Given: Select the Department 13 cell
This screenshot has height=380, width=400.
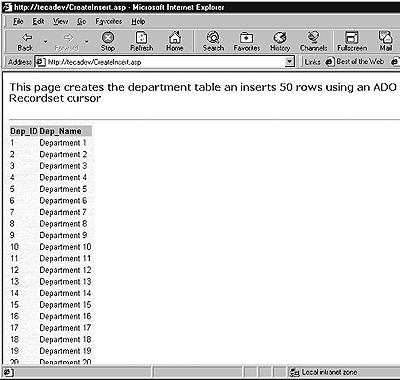Looking at the screenshot, I should coord(65,281).
